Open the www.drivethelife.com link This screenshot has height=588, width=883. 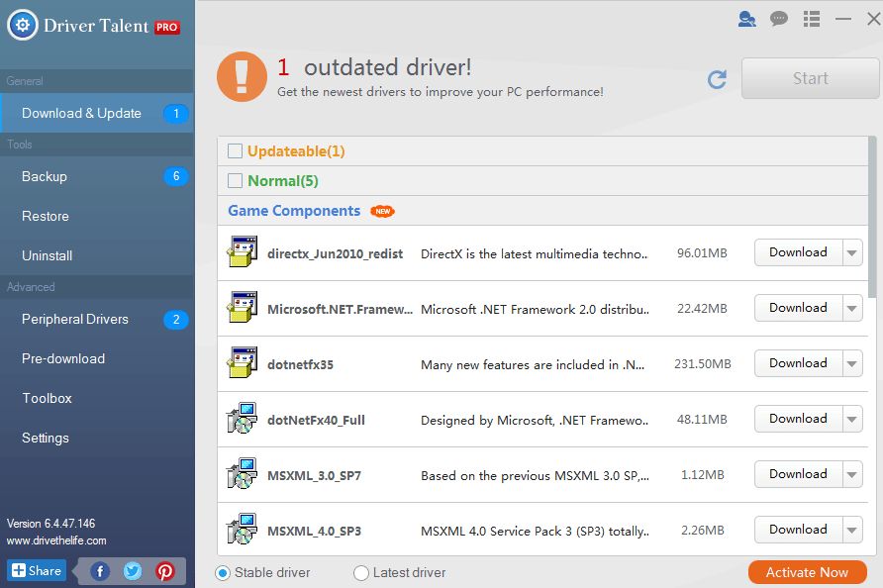tap(56, 540)
